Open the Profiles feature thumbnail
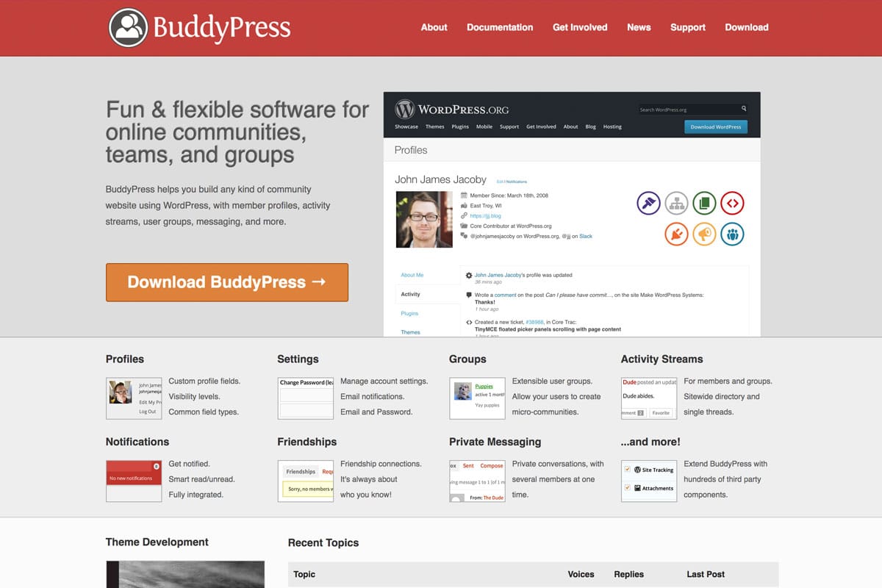 click(134, 398)
